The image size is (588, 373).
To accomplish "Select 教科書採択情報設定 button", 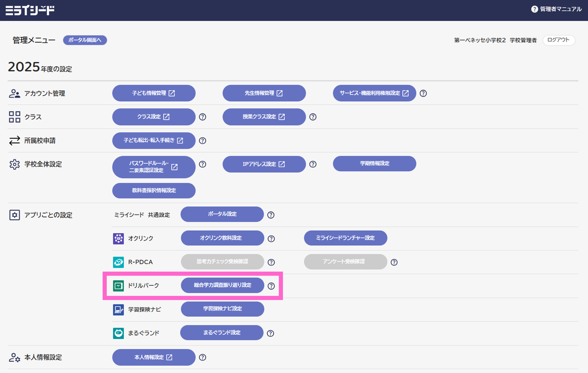I will coord(154,190).
